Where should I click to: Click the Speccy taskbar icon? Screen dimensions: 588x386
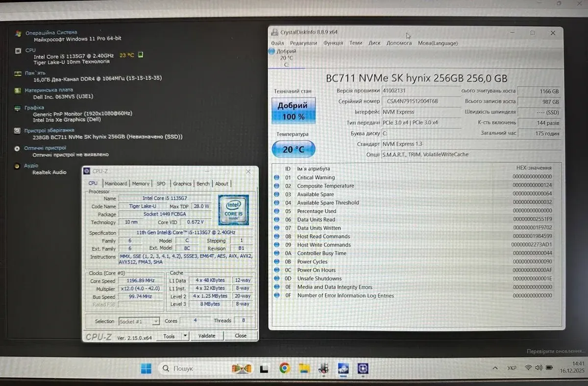(323, 368)
